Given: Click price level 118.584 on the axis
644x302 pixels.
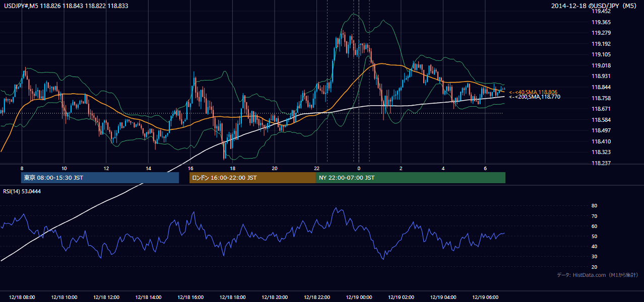Looking at the screenshot, I should click(x=601, y=120).
